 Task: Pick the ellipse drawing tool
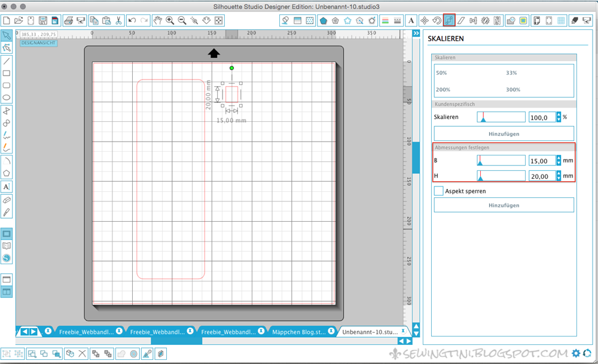point(7,97)
